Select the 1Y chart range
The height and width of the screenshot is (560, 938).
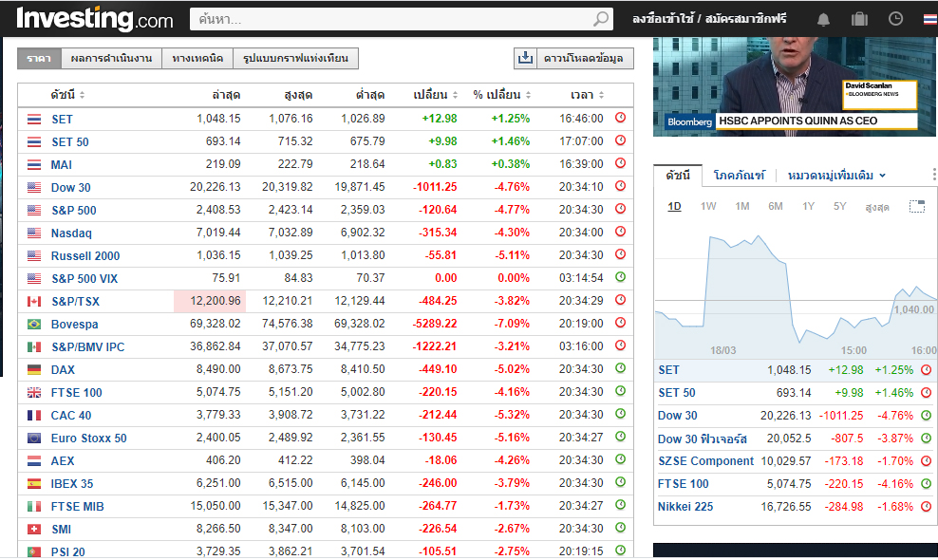pos(808,206)
